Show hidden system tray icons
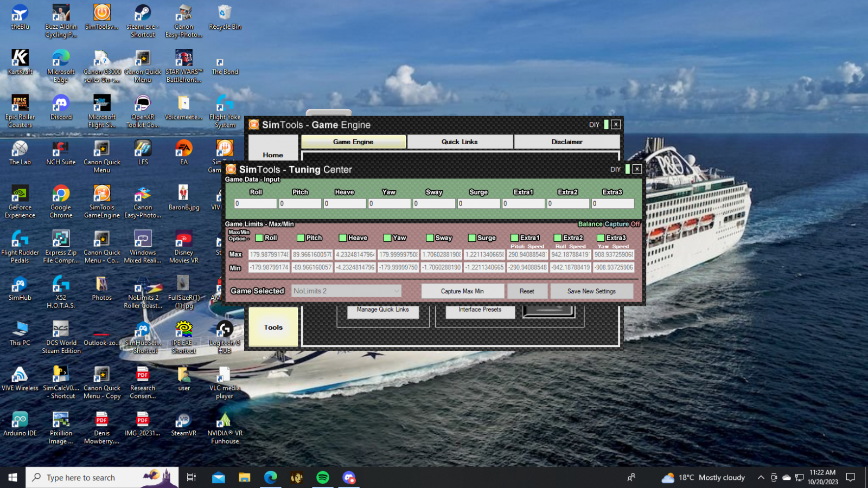The height and width of the screenshot is (488, 868). pos(761,478)
